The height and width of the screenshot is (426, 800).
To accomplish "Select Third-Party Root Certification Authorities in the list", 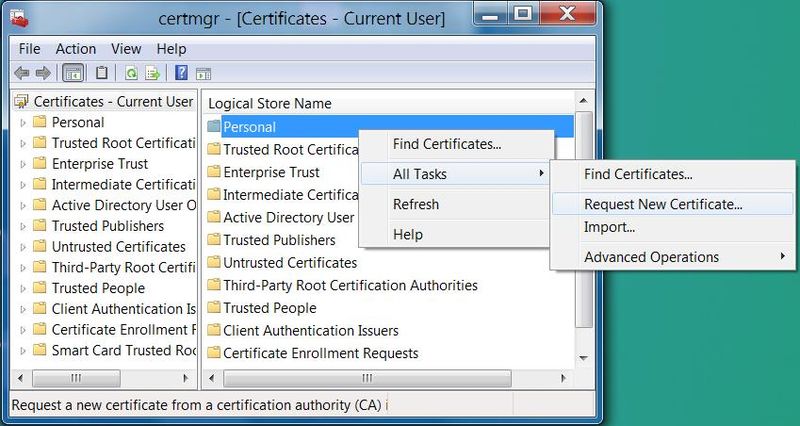I will [x=350, y=285].
